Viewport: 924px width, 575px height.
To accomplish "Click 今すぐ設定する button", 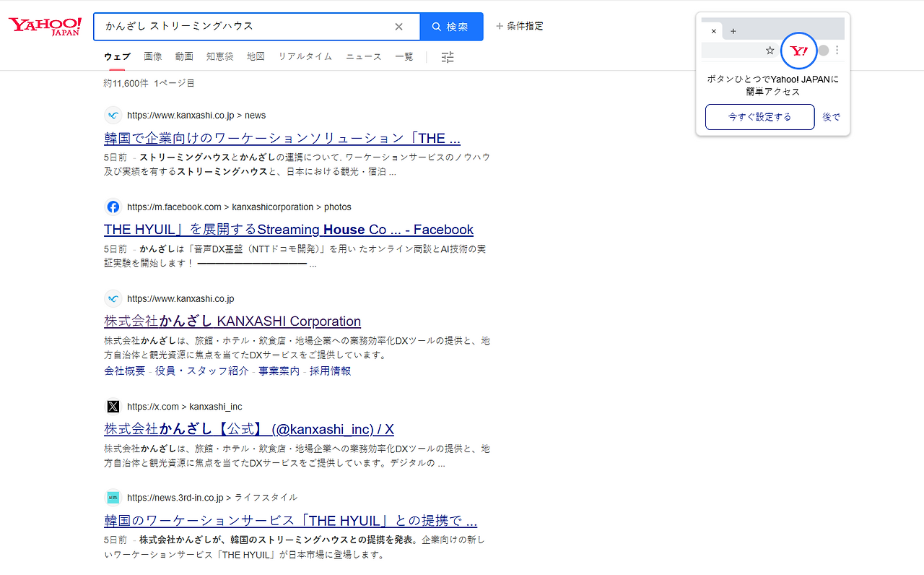I will pos(759,117).
